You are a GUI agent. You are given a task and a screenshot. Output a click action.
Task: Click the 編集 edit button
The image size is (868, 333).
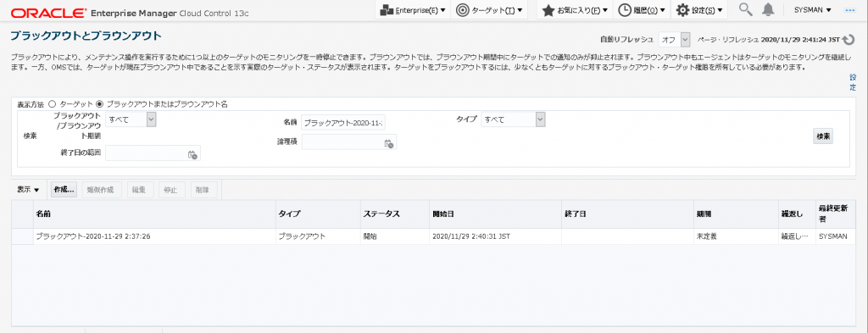click(x=140, y=190)
